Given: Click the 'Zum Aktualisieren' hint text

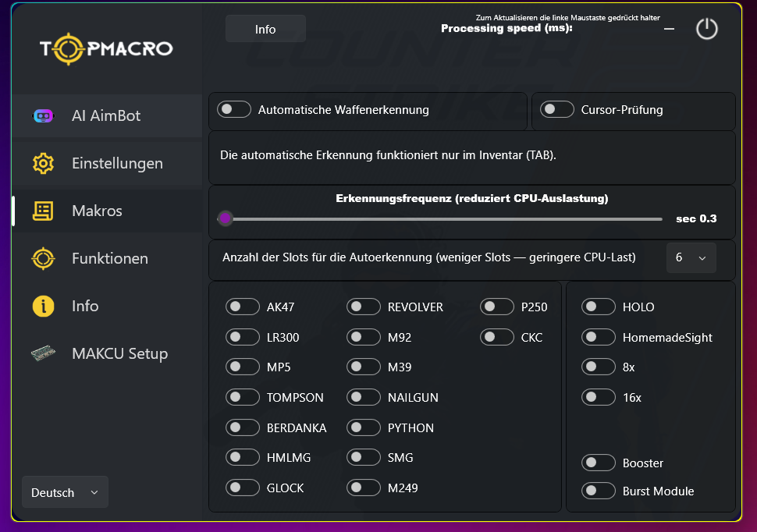Looking at the screenshot, I should point(568,17).
